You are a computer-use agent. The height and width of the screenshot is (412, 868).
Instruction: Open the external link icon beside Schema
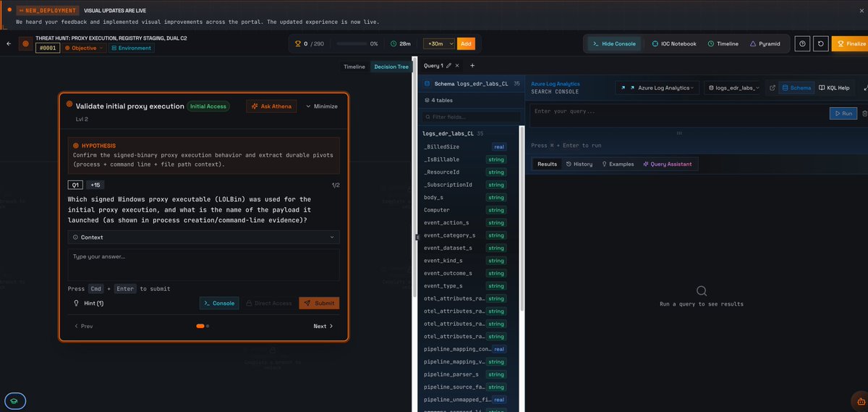[x=773, y=88]
